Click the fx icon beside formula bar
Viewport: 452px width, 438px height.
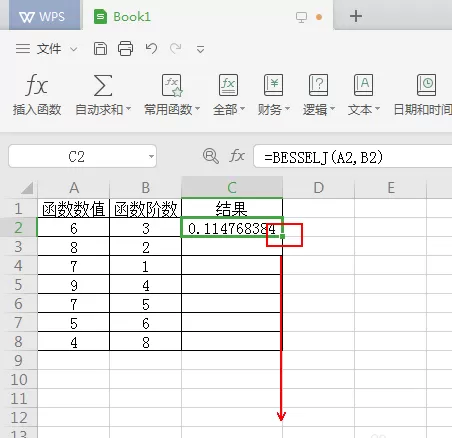click(237, 156)
